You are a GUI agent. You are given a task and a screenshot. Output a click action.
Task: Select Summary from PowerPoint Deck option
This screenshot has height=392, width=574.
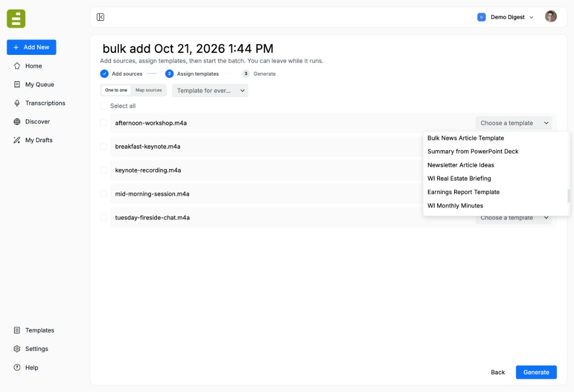473,151
